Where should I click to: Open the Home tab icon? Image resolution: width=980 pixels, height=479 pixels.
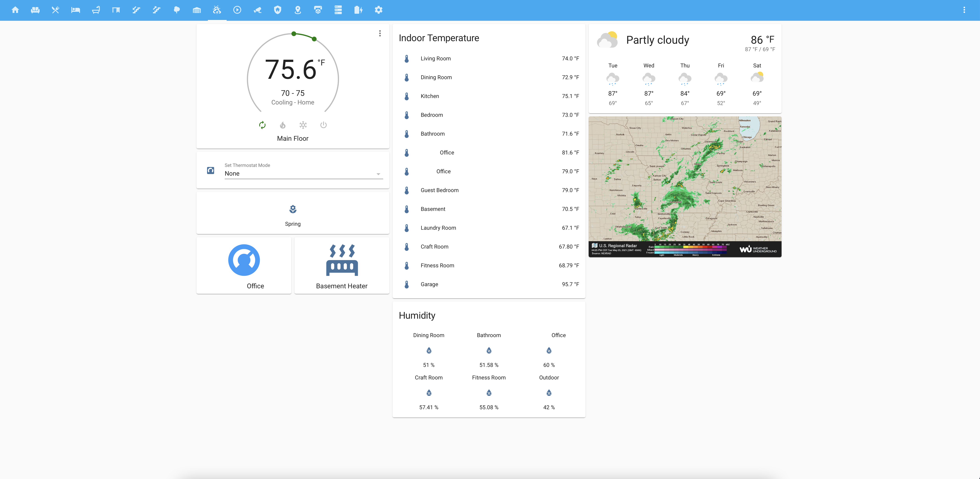click(15, 10)
